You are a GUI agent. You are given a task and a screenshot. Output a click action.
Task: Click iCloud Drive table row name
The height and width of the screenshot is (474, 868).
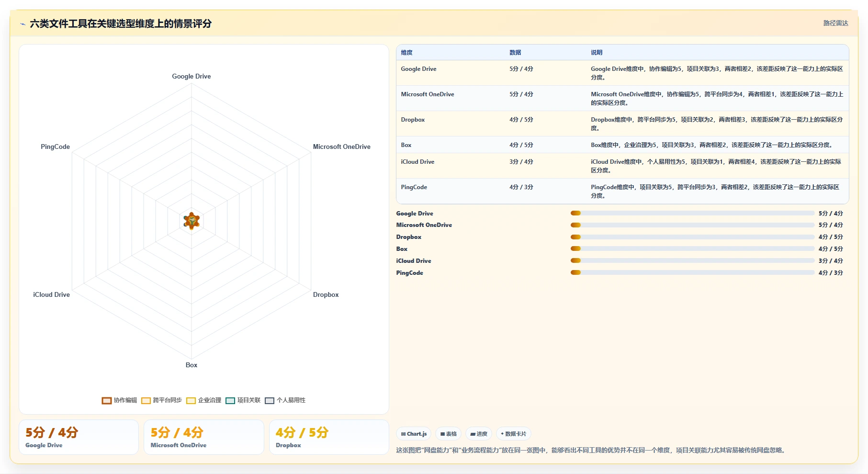tap(417, 162)
